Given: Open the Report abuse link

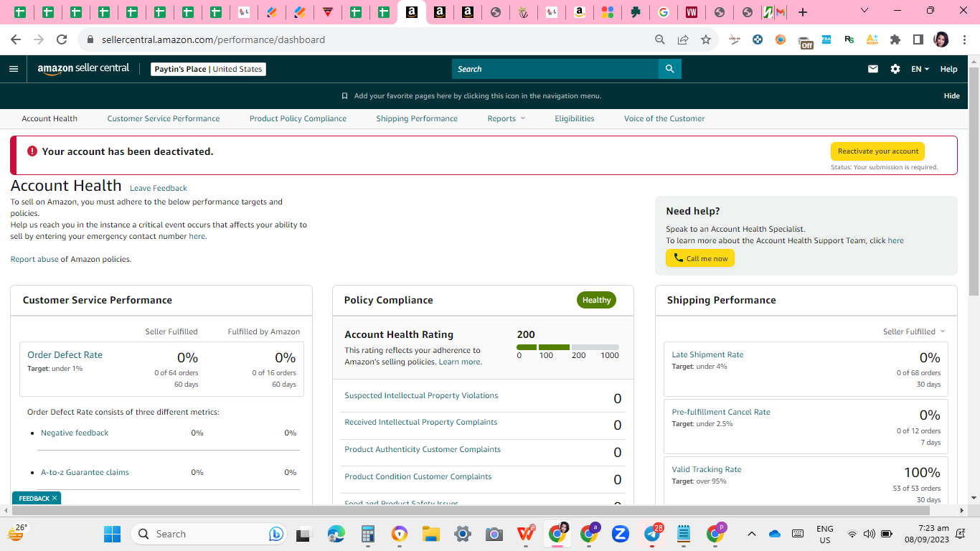Looking at the screenshot, I should point(34,259).
